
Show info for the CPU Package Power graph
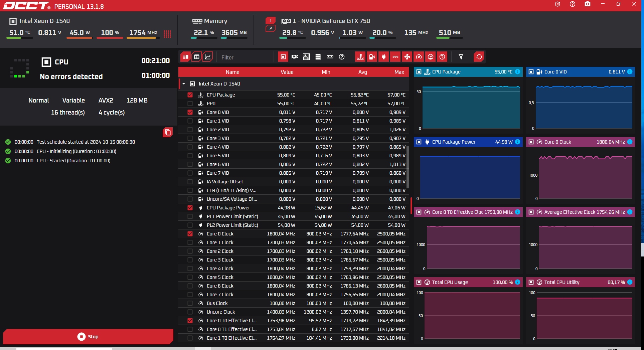pos(517,142)
